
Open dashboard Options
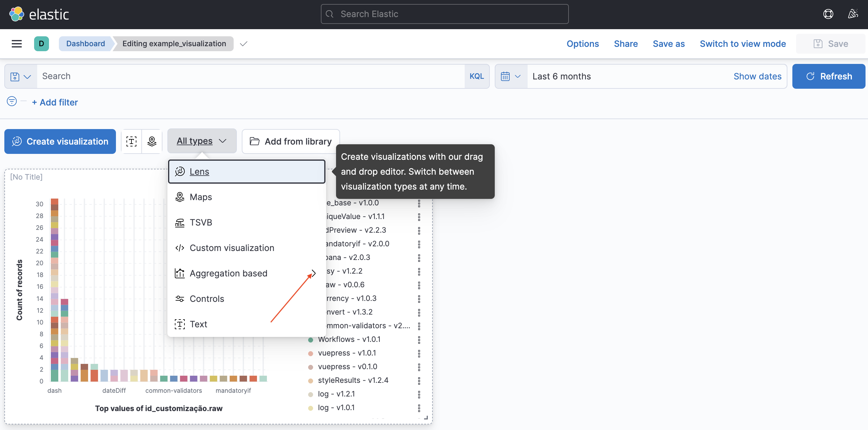pos(582,43)
